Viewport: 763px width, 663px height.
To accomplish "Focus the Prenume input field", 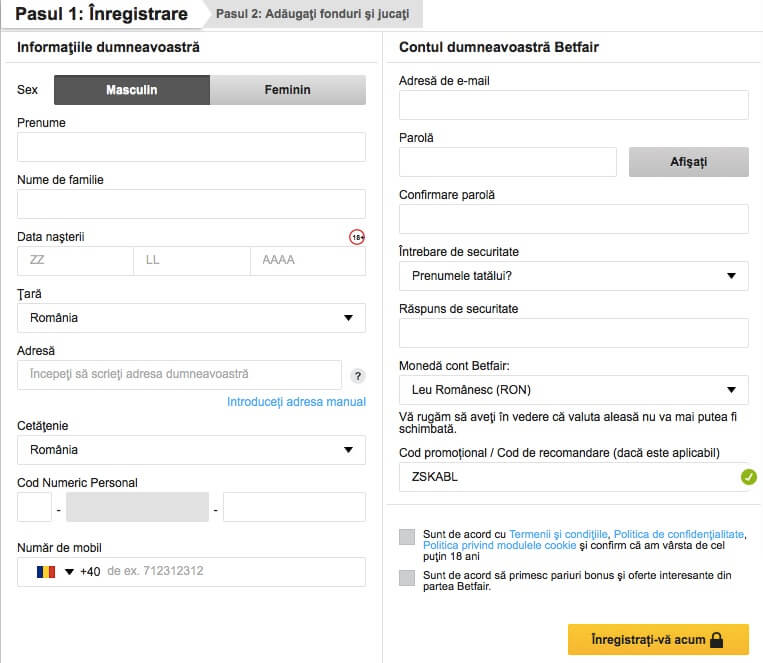I will pyautogui.click(x=191, y=147).
